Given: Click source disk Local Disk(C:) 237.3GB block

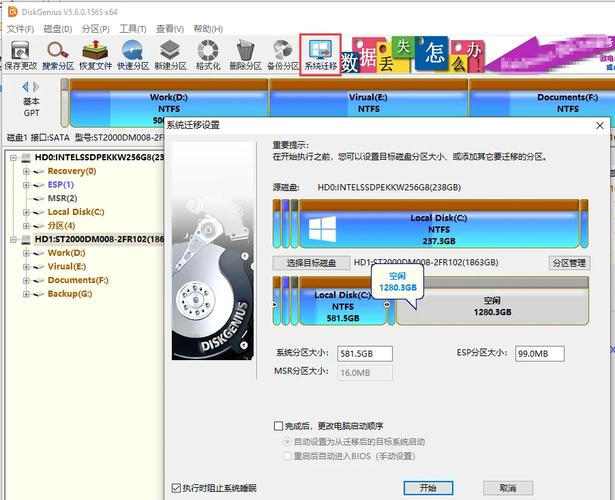Looking at the screenshot, I should pos(439,224).
